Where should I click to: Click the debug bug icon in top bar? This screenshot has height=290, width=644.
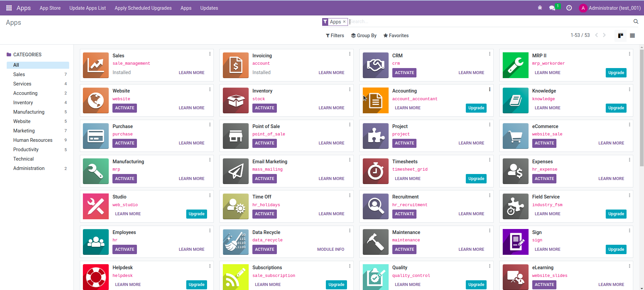(540, 8)
